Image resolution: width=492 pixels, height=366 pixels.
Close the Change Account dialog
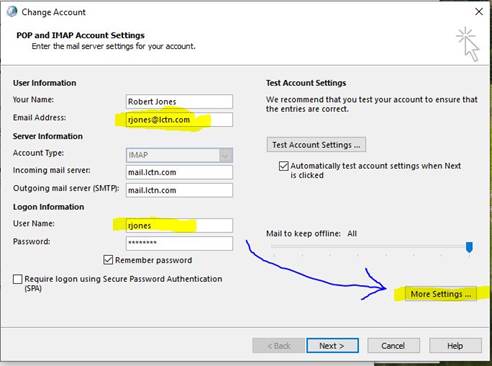[479, 12]
